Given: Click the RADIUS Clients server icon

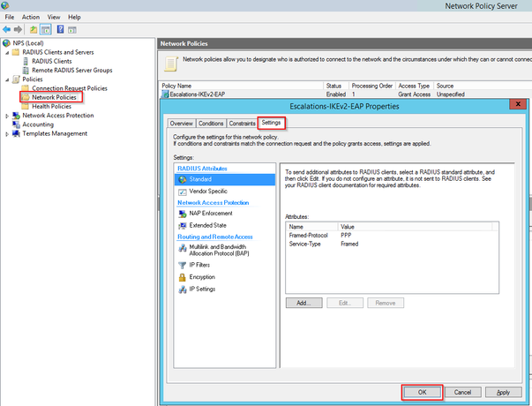Looking at the screenshot, I should (26, 61).
